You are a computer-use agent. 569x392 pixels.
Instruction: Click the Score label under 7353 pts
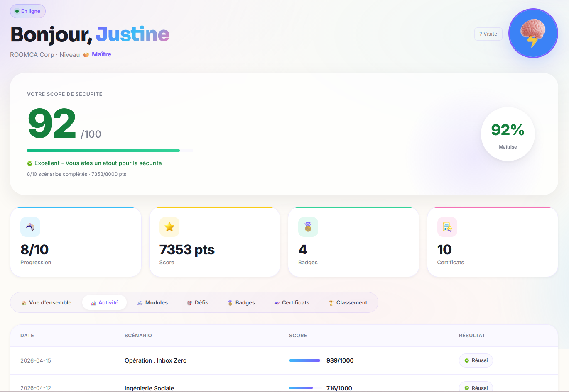[x=167, y=262]
